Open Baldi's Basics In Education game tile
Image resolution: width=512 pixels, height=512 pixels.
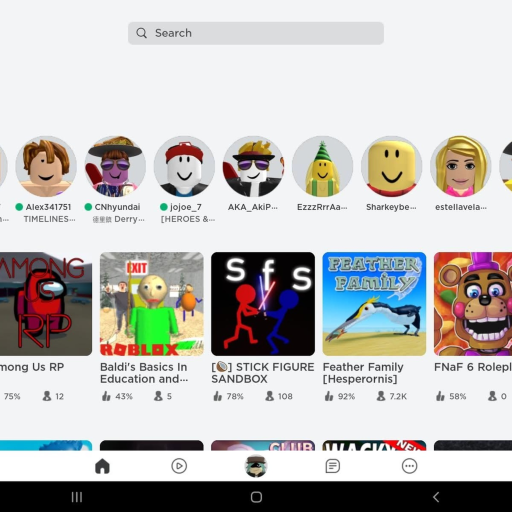pyautogui.click(x=152, y=304)
